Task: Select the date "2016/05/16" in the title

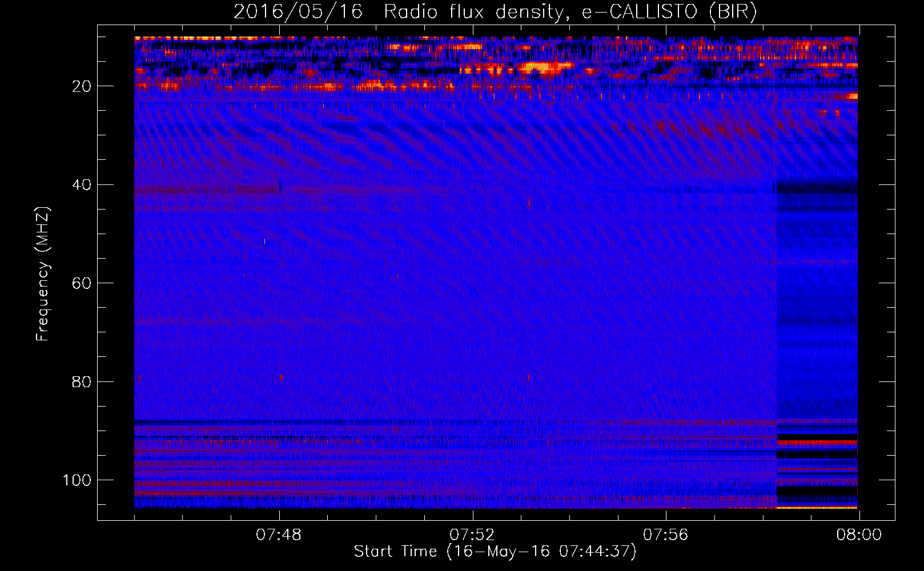Action: click(x=298, y=11)
